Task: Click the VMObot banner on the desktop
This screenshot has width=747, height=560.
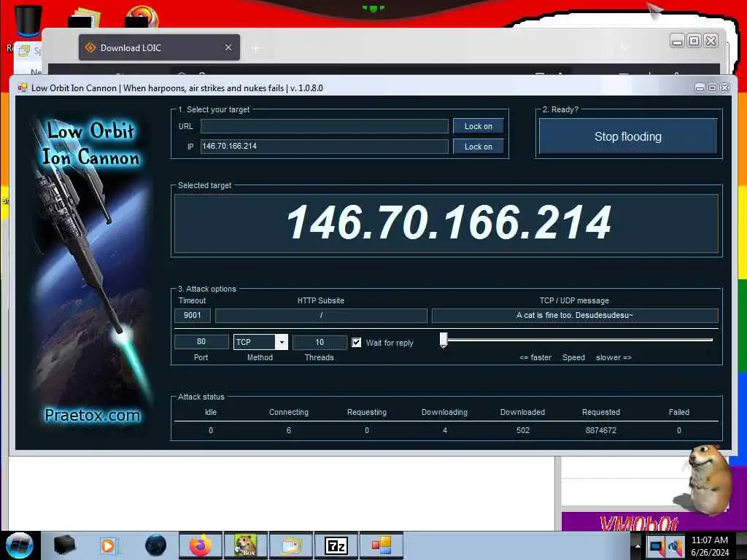Action: (638, 523)
